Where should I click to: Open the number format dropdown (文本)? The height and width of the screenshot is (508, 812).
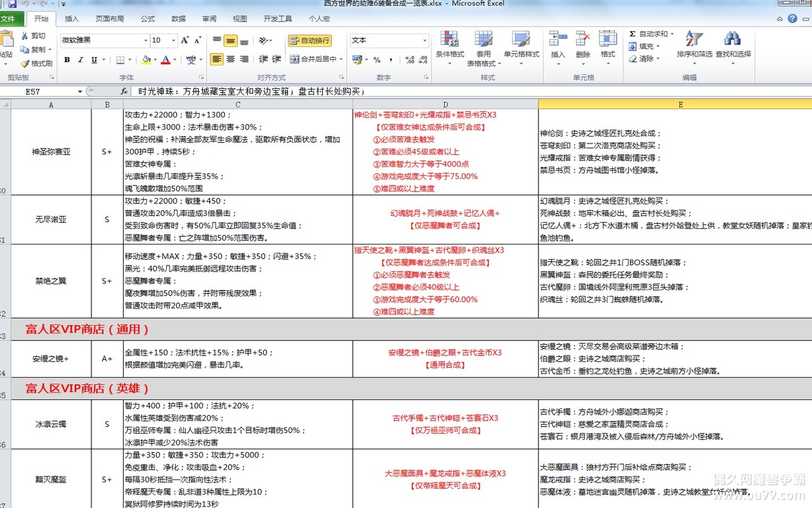[x=424, y=41]
